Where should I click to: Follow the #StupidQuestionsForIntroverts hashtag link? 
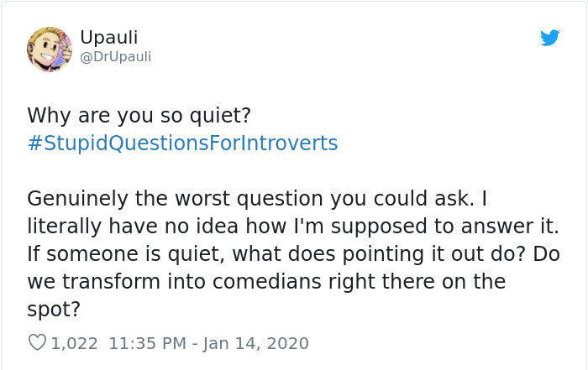point(182,143)
